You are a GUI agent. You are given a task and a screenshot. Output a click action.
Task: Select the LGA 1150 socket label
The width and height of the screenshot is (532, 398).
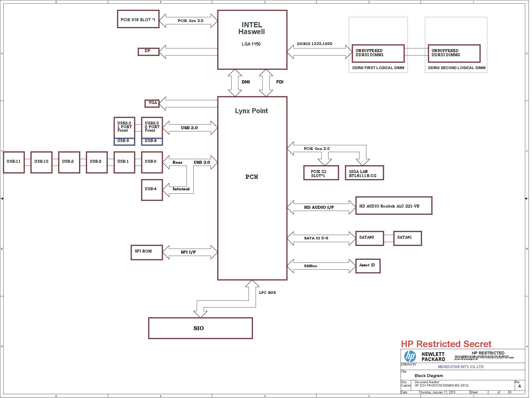coord(251,44)
